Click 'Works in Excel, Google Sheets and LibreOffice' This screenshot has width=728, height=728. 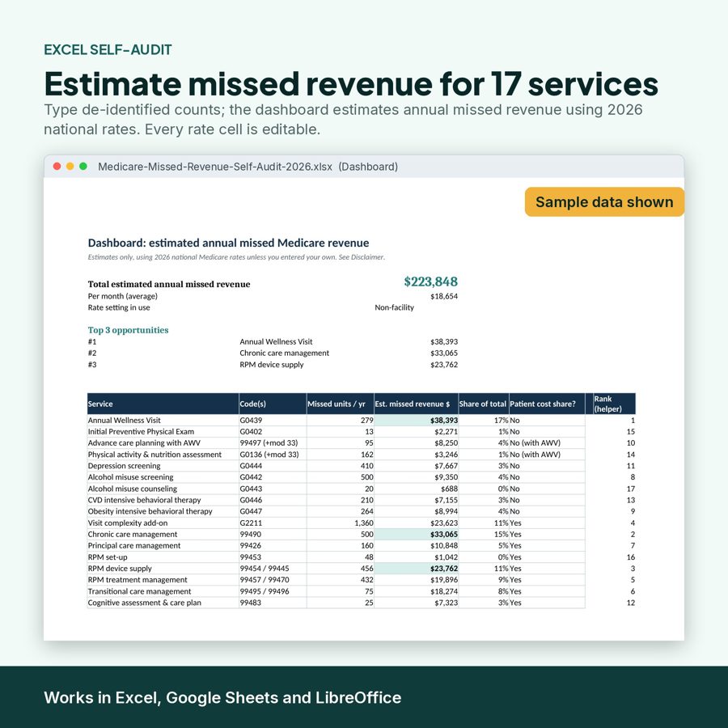pos(222,697)
